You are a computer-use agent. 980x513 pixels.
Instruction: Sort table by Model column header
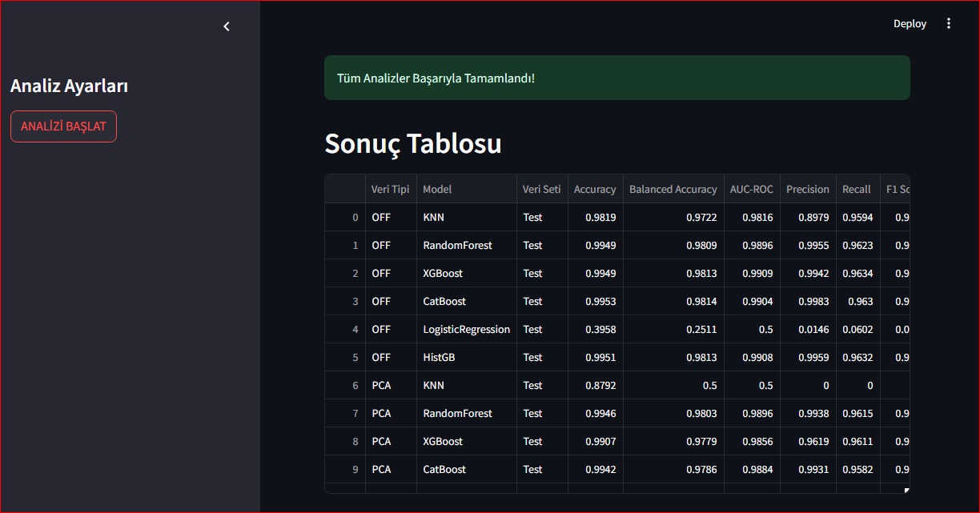pyautogui.click(x=437, y=190)
